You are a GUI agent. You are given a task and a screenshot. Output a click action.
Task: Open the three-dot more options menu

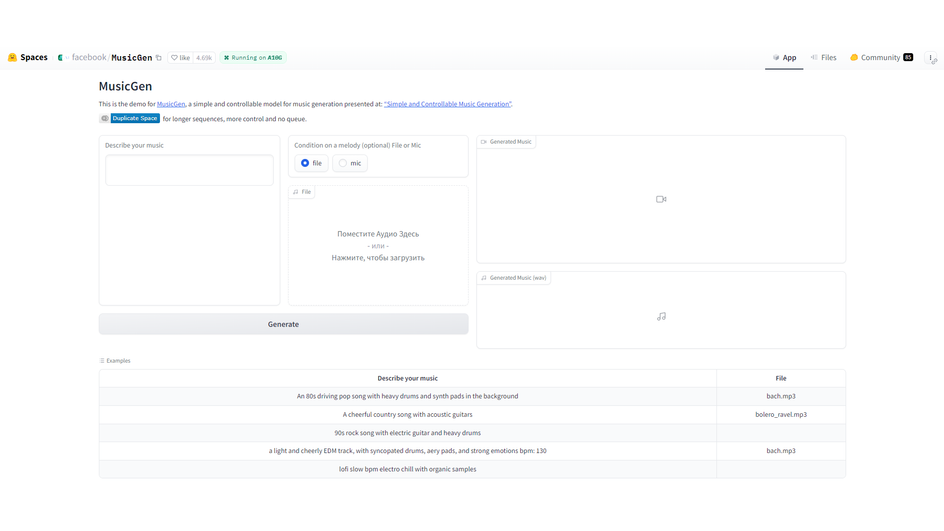coord(931,58)
